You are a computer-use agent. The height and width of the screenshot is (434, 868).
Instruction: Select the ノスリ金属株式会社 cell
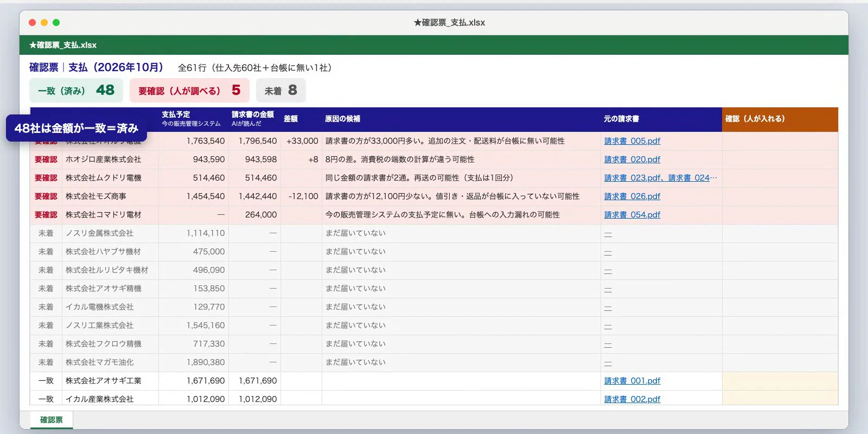(x=110, y=233)
